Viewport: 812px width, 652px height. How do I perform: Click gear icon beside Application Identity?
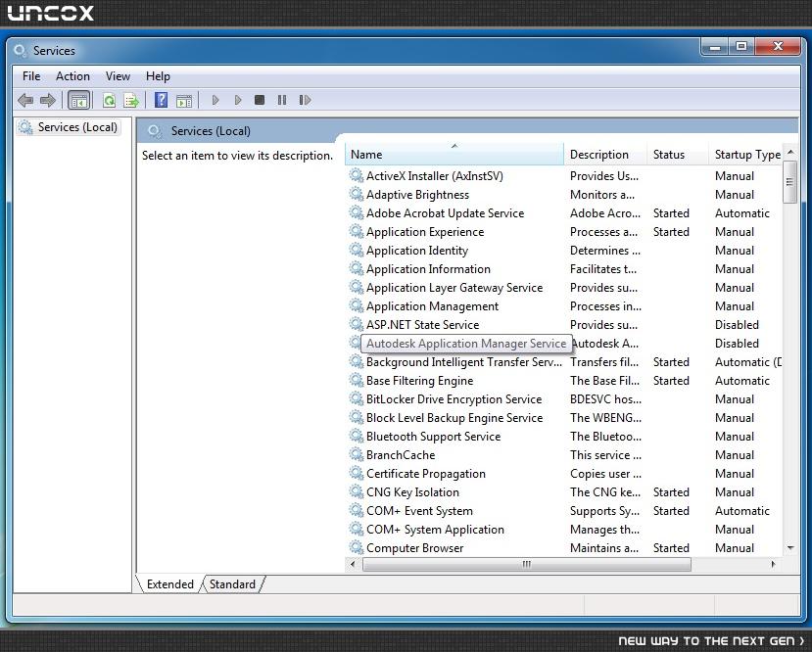pyautogui.click(x=356, y=250)
